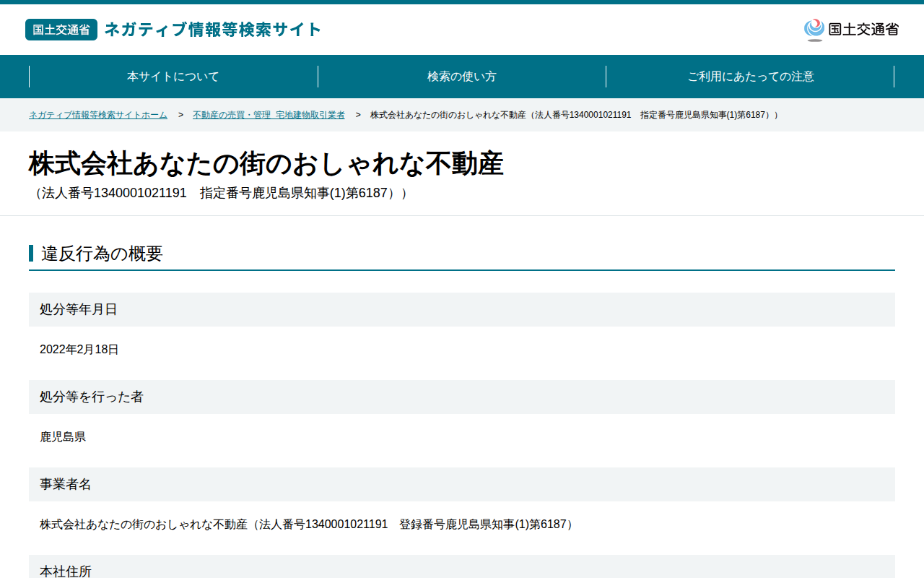
Task: Open 不動産の売買・管理 宅地建物取引業者 breadcrumb
Action: (x=269, y=115)
